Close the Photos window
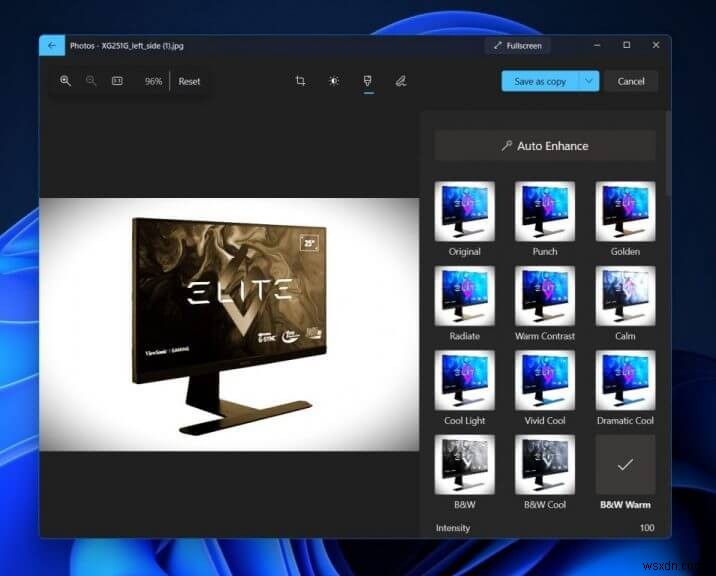This screenshot has width=716, height=576. (656, 45)
